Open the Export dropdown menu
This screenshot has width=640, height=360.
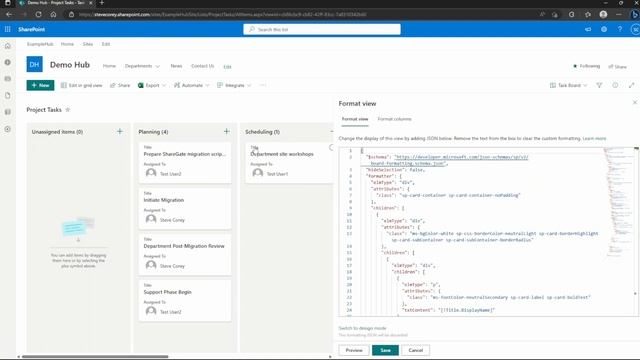tap(152, 85)
